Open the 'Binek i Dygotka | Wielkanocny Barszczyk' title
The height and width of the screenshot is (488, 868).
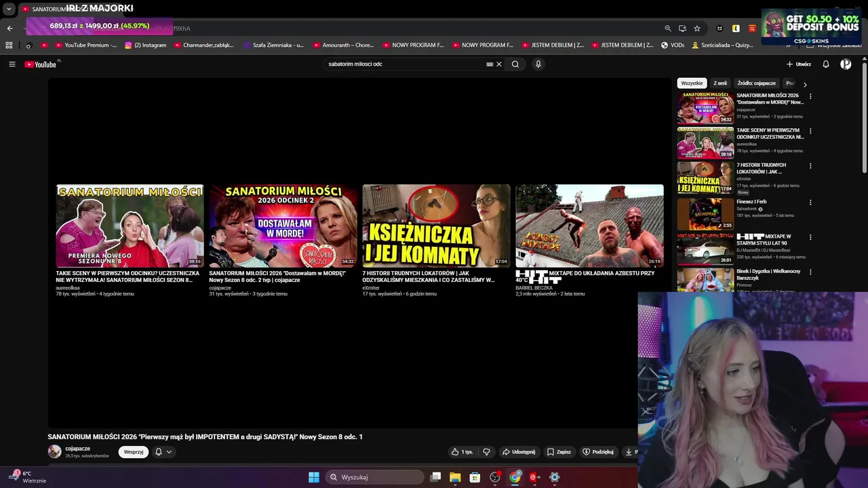[x=768, y=274]
